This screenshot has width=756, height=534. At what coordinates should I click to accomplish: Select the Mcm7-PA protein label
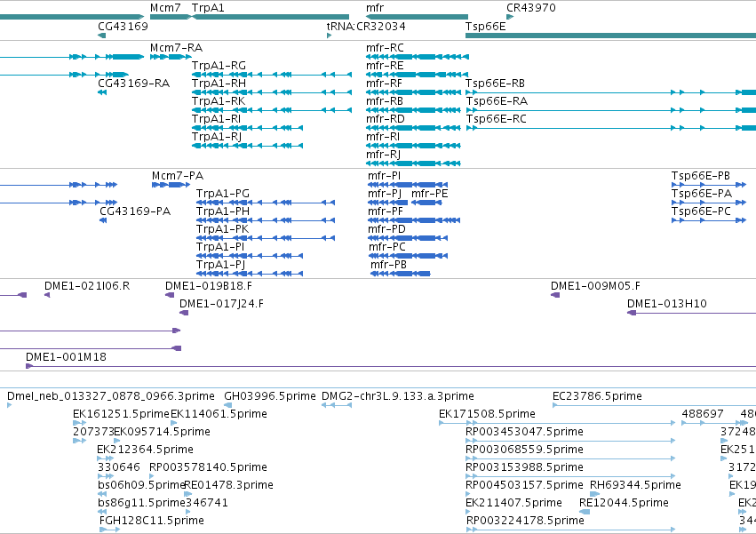(178, 176)
